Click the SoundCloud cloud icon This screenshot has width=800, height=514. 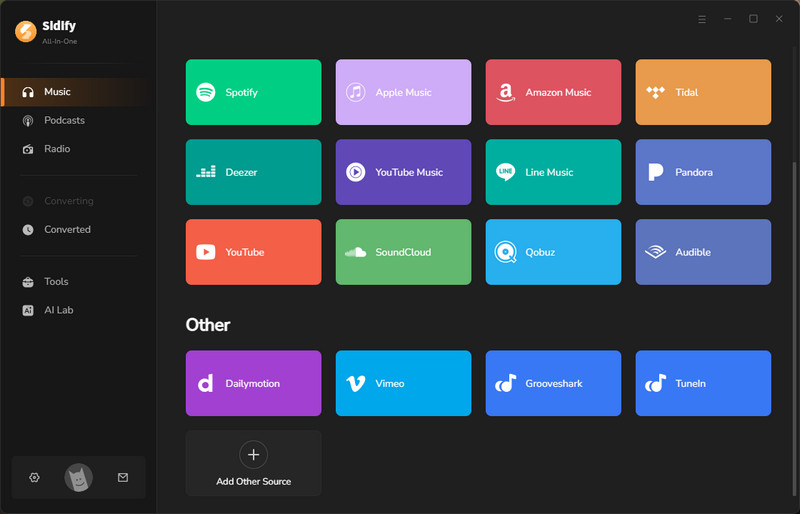pyautogui.click(x=356, y=252)
